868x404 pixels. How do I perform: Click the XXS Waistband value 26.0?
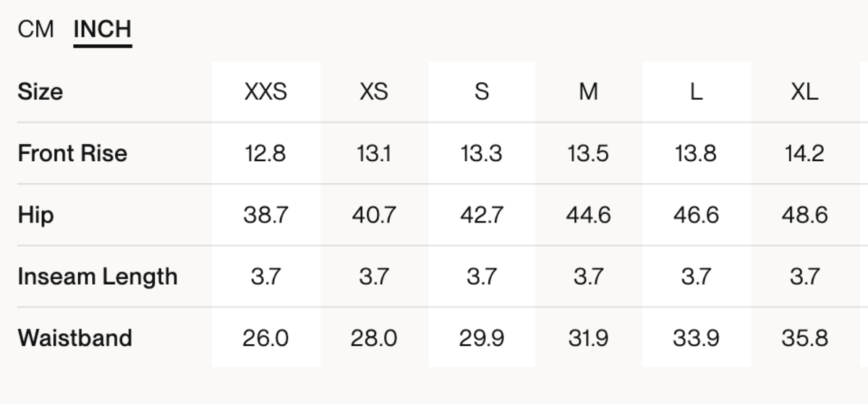tap(265, 338)
